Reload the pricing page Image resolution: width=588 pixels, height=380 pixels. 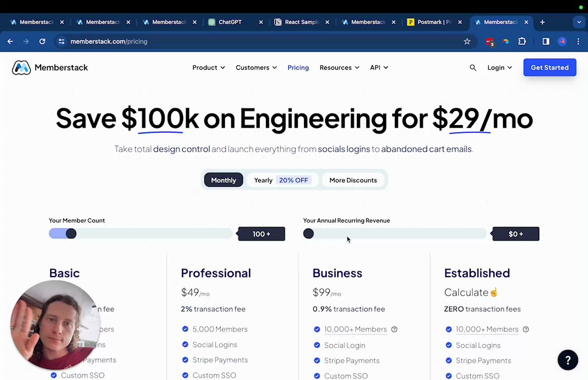42,41
